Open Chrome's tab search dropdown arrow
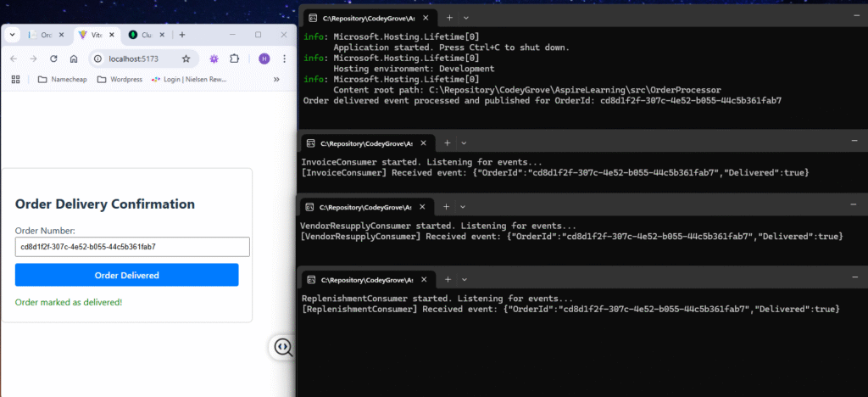Viewport: 868px width, 397px height. click(x=12, y=35)
